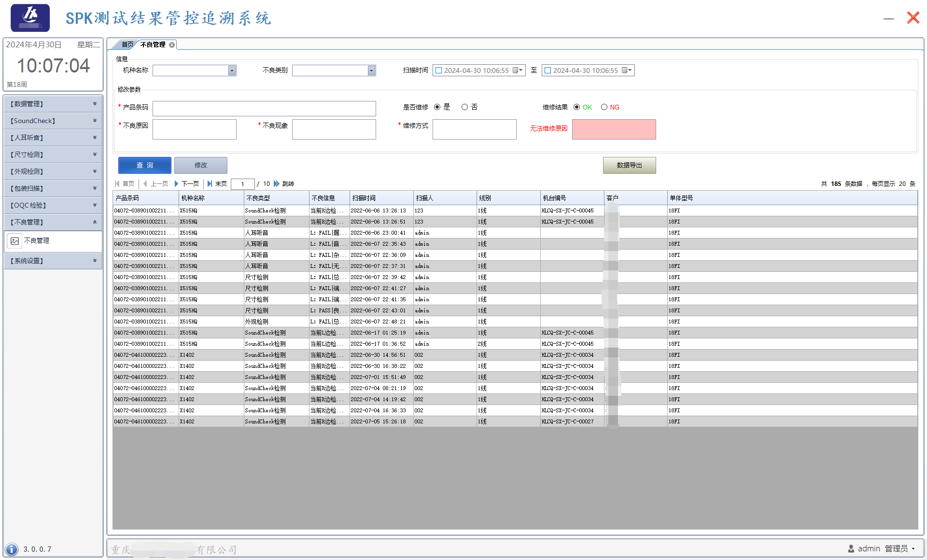This screenshot has width=927, height=560.
Task: Open the 机种名称 dropdown
Action: point(232,71)
